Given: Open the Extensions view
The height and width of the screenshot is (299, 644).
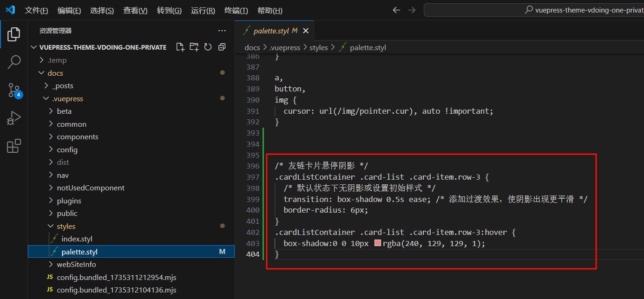Looking at the screenshot, I should point(14,146).
